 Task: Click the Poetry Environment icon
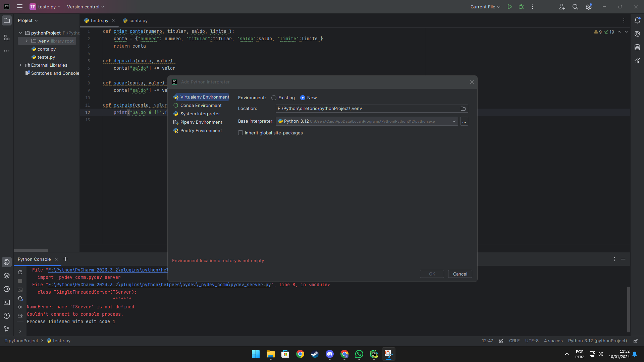point(176,131)
